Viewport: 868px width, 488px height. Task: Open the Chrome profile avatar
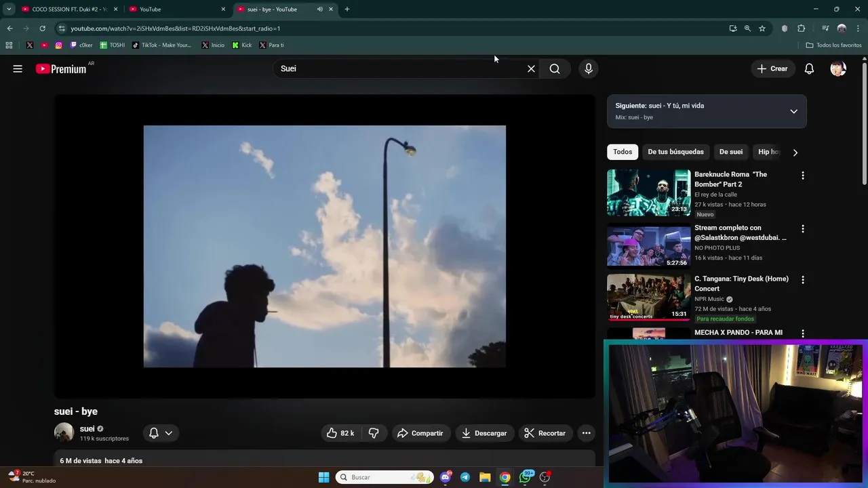842,28
